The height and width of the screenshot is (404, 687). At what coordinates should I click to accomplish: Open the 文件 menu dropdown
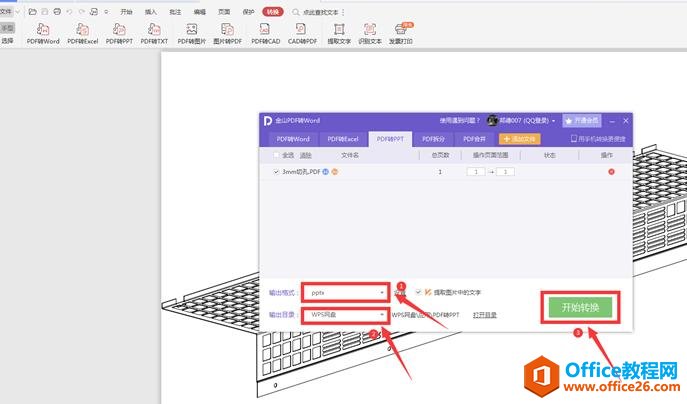pyautogui.click(x=8, y=11)
